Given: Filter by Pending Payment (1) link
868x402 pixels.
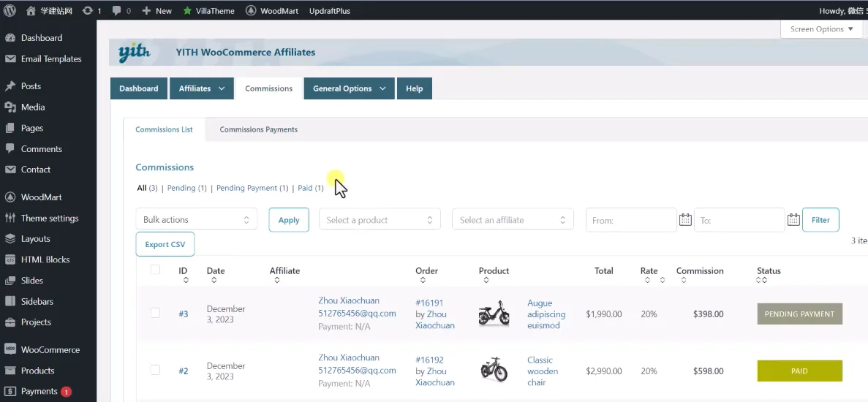Looking at the screenshot, I should 252,188.
